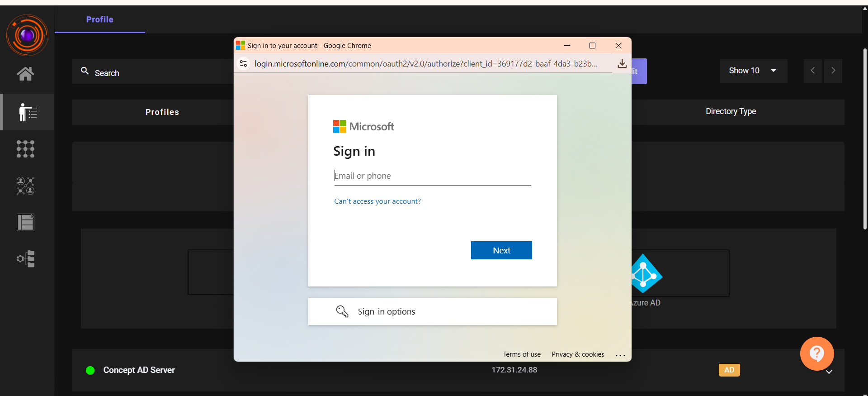Click green status dot for Concept AD Server
868x396 pixels.
(x=90, y=370)
